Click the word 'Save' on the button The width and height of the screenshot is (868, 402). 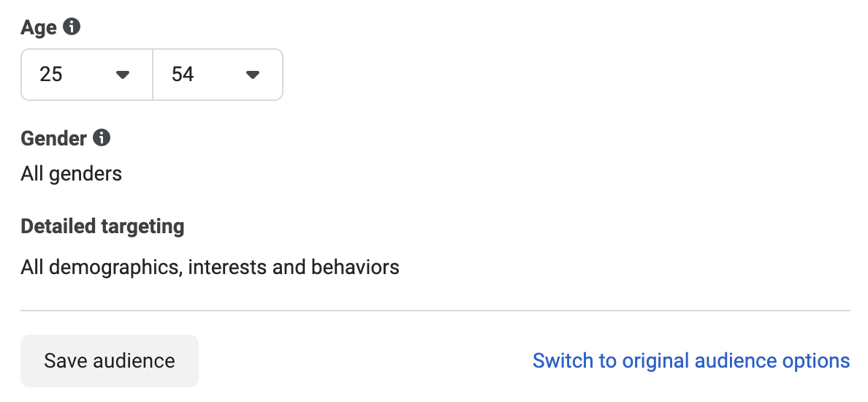[66, 360]
